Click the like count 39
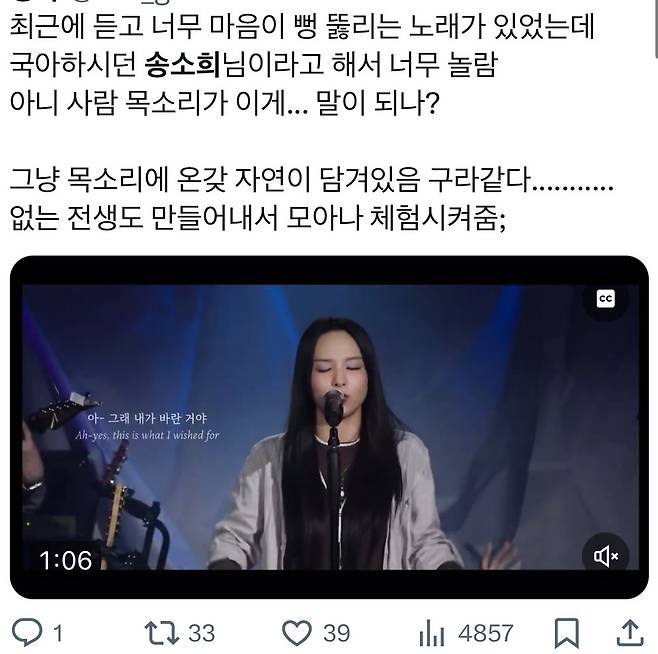 tap(336, 633)
